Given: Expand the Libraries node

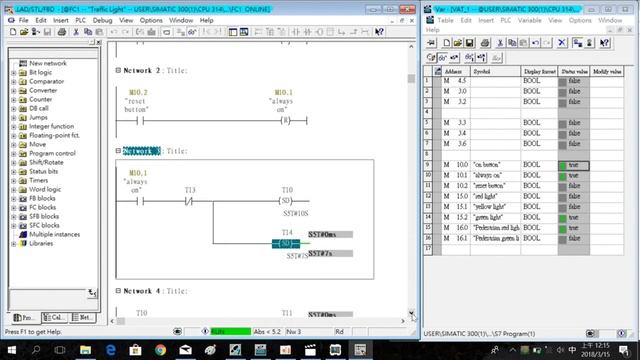Looking at the screenshot, I should (x=13, y=244).
